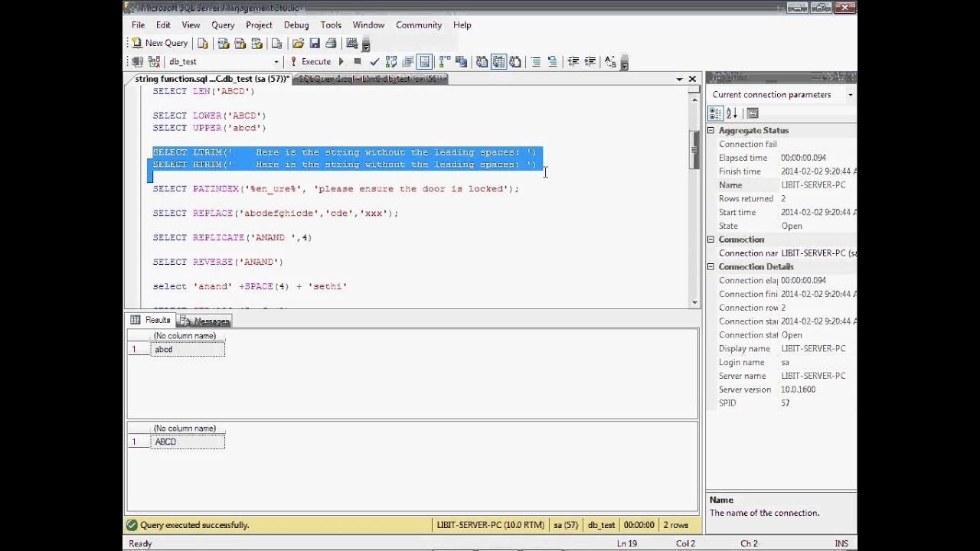Specify values for template parameters

(x=610, y=62)
